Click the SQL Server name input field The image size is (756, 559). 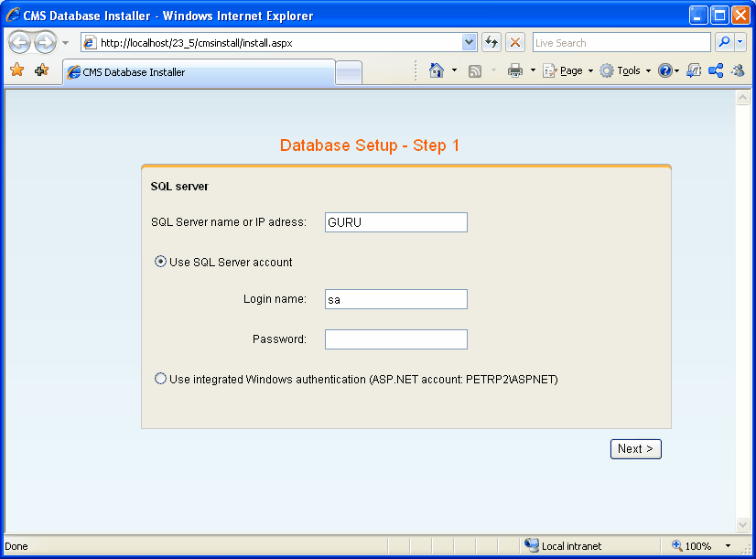click(395, 222)
